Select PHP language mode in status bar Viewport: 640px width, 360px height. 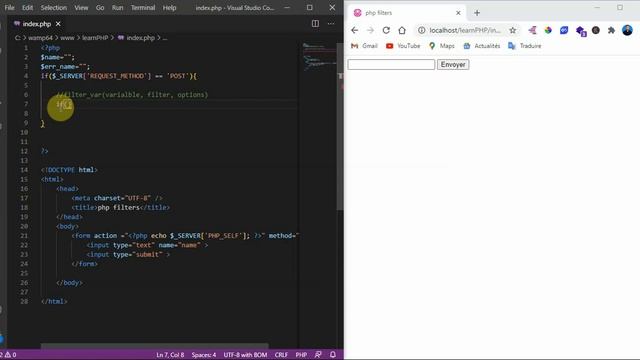pyautogui.click(x=301, y=355)
